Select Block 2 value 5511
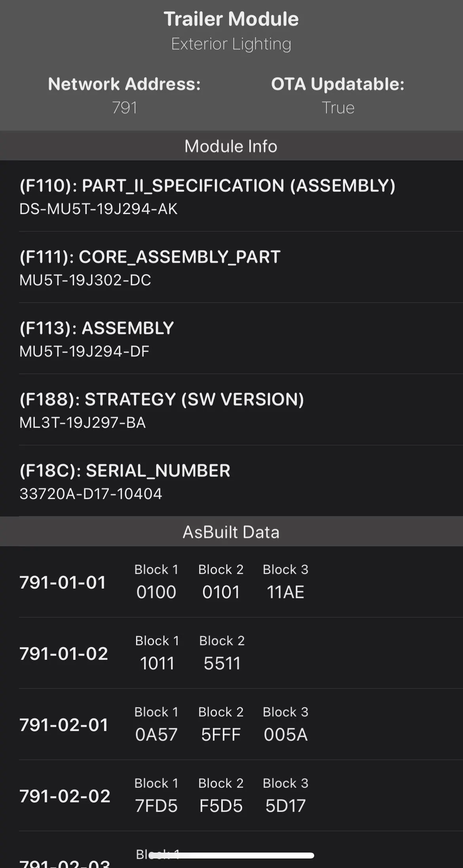Screen dimensions: 463x868 pos(222,663)
